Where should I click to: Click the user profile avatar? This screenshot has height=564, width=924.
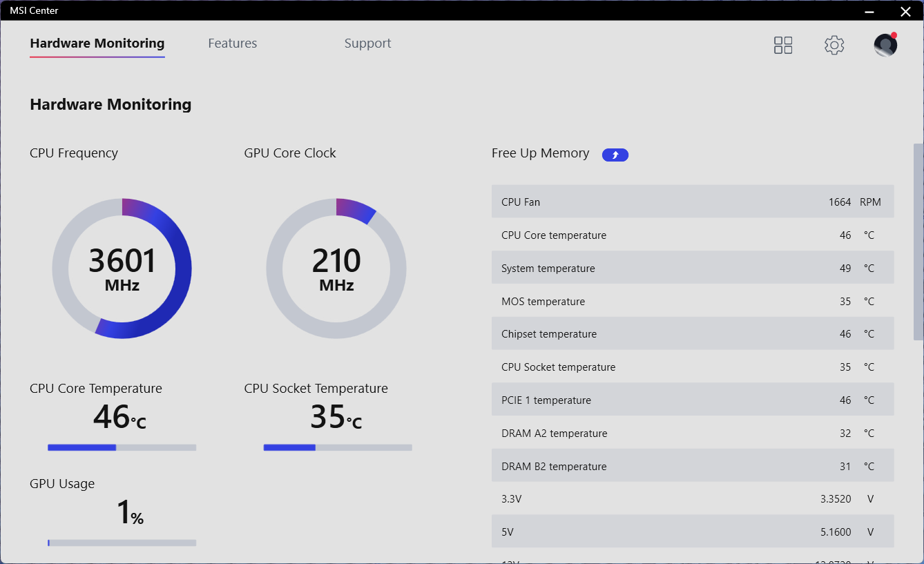click(x=885, y=46)
